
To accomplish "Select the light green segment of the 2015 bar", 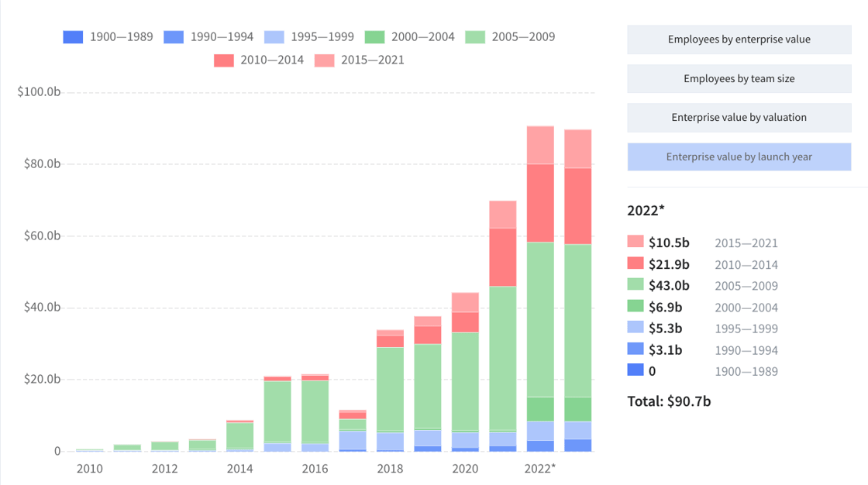I will pyautogui.click(x=277, y=411).
